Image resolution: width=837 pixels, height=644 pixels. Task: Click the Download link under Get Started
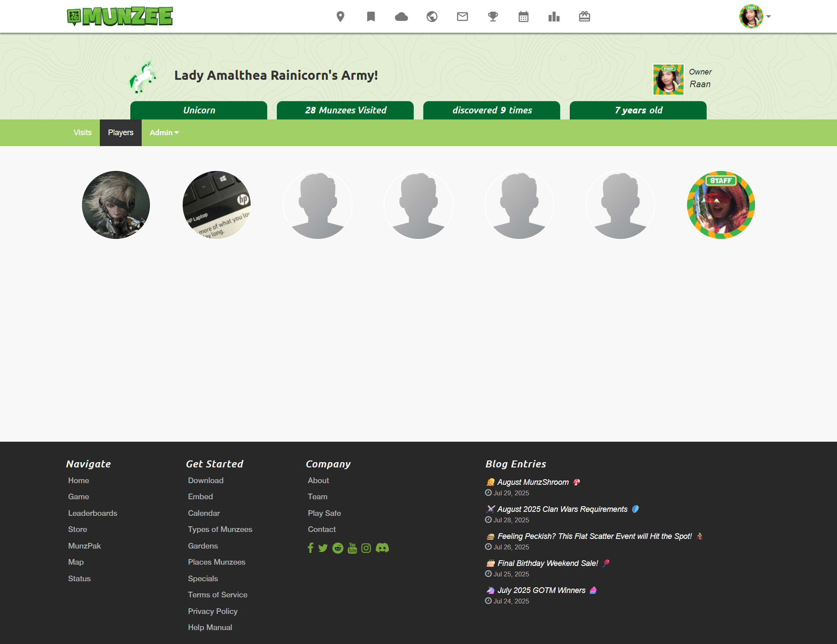205,480
